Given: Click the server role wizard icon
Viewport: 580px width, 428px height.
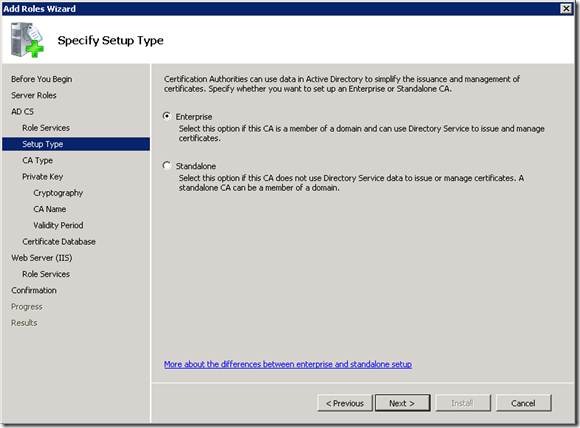Looking at the screenshot, I should coord(27,40).
